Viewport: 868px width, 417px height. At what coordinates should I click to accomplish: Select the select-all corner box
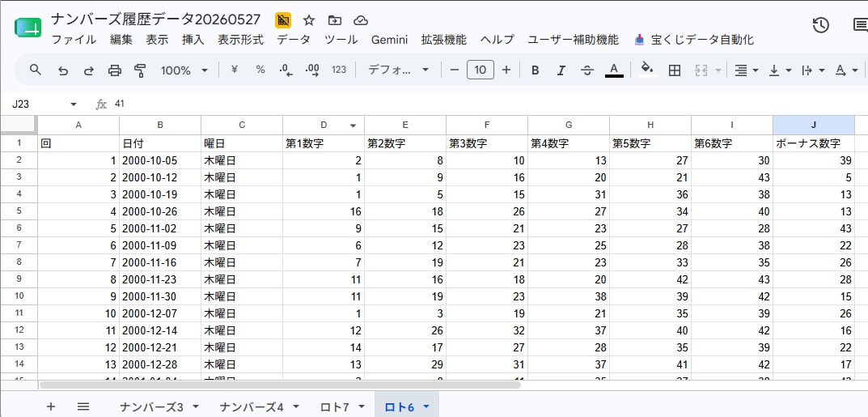[19, 126]
